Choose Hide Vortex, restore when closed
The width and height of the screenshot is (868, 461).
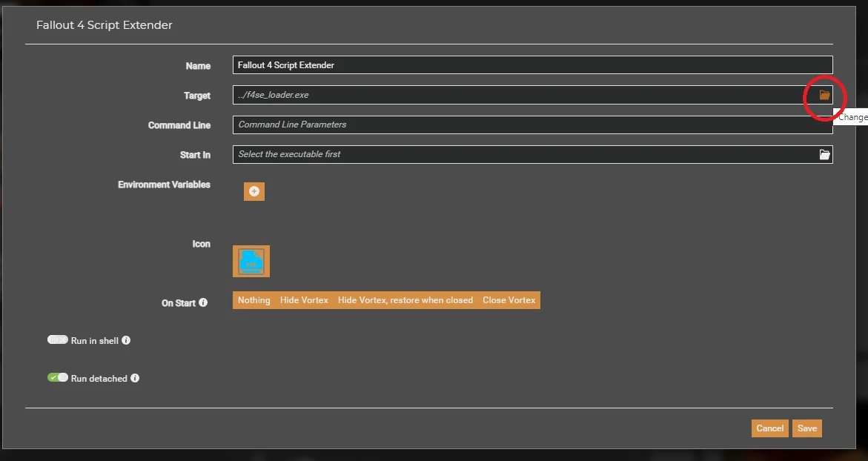coord(405,300)
